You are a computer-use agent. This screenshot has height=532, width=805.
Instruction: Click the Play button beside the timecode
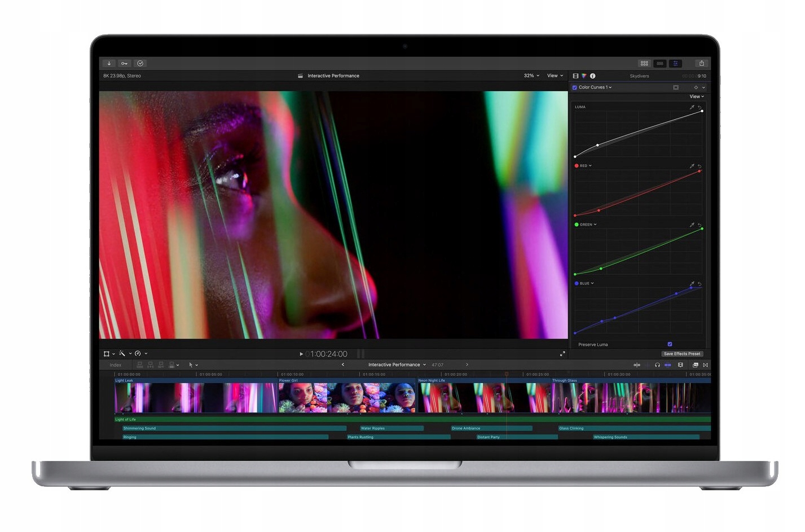(x=301, y=354)
